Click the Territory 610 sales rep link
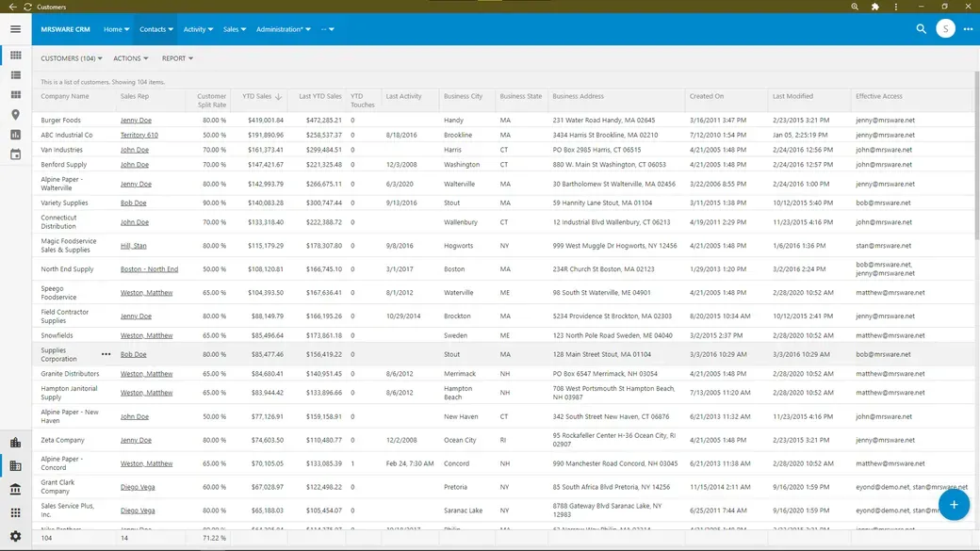This screenshot has width=980, height=551. point(139,135)
